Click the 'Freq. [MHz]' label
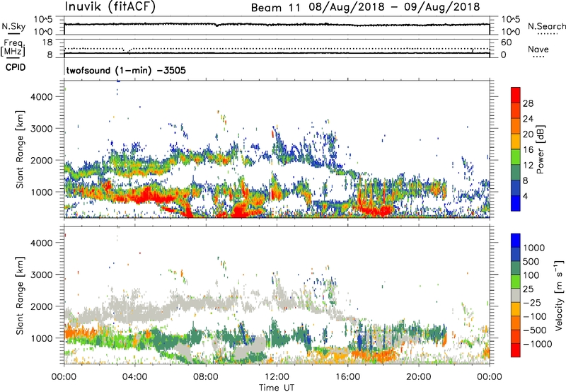566x392 pixels. [x=13, y=47]
